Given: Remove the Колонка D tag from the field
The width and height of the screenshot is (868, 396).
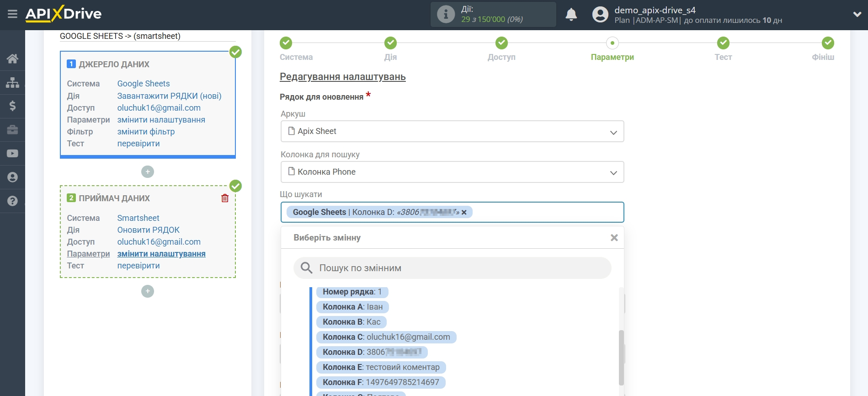Looking at the screenshot, I should click(x=464, y=212).
